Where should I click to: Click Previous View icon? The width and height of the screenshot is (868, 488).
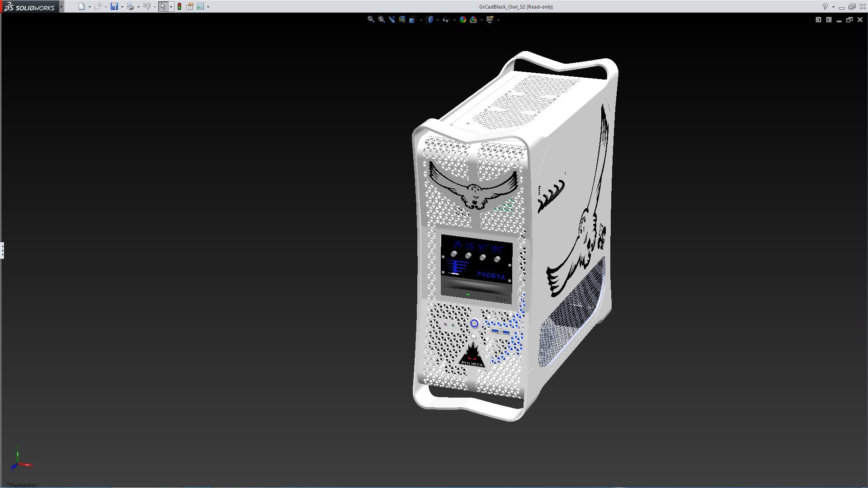(x=392, y=19)
